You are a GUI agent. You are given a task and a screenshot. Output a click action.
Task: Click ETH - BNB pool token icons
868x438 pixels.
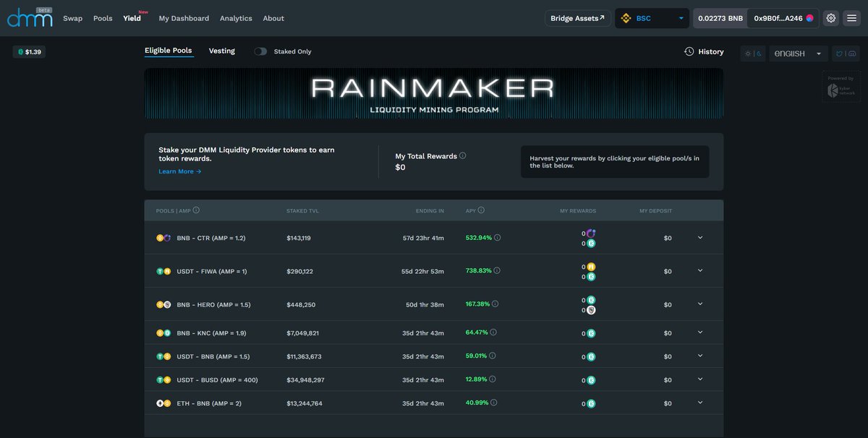click(x=163, y=403)
